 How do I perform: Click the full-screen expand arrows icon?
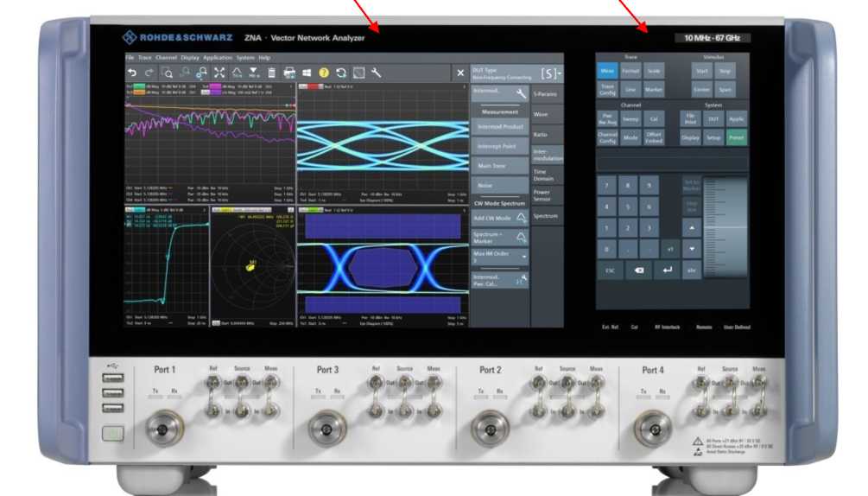tap(219, 73)
